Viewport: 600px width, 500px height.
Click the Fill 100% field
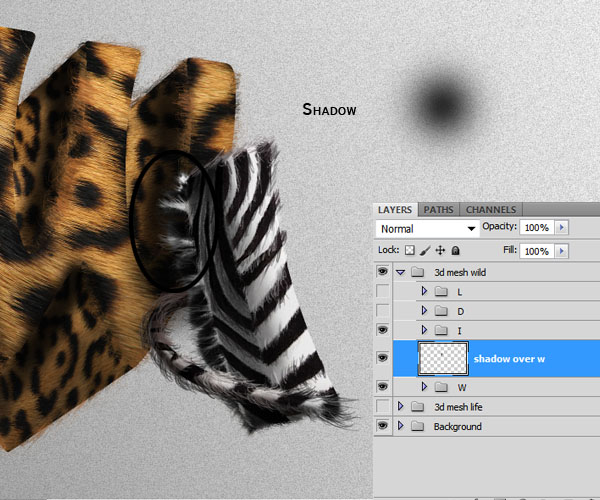tap(537, 251)
